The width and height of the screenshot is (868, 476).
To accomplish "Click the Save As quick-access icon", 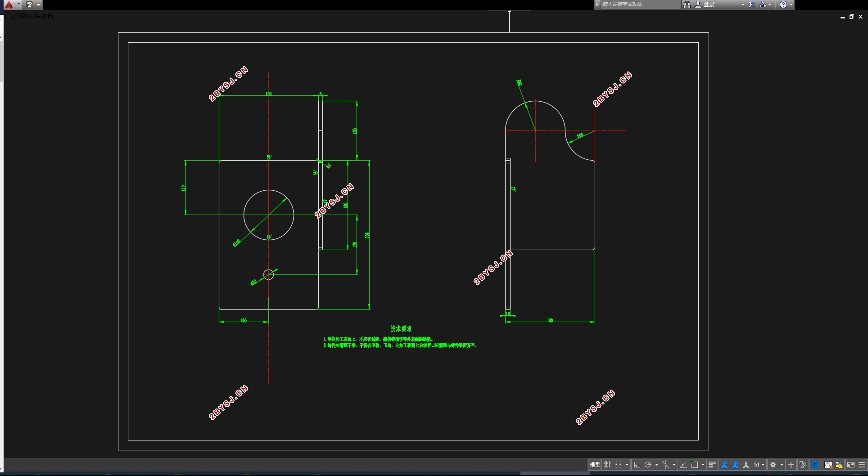I will point(30,4).
